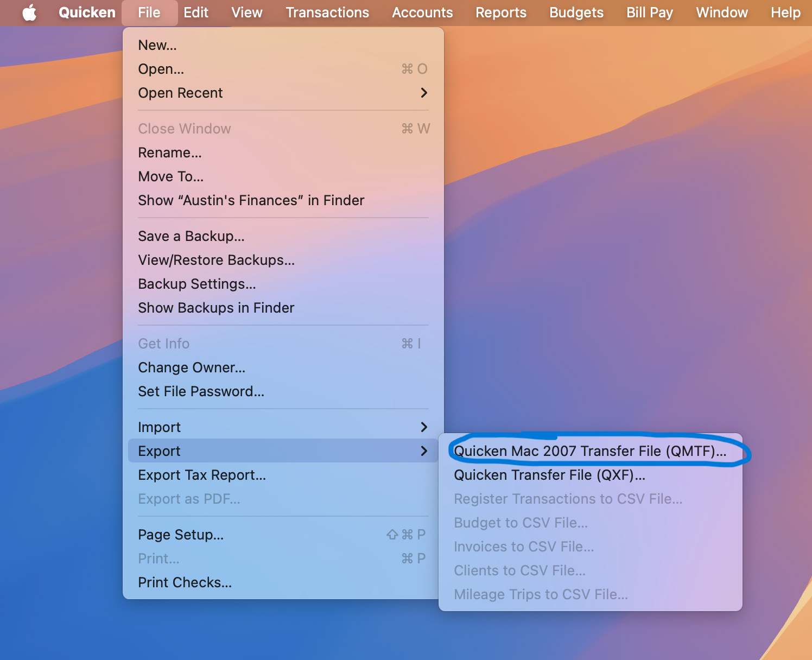
Task: Open Page Setup...
Action: click(x=283, y=535)
